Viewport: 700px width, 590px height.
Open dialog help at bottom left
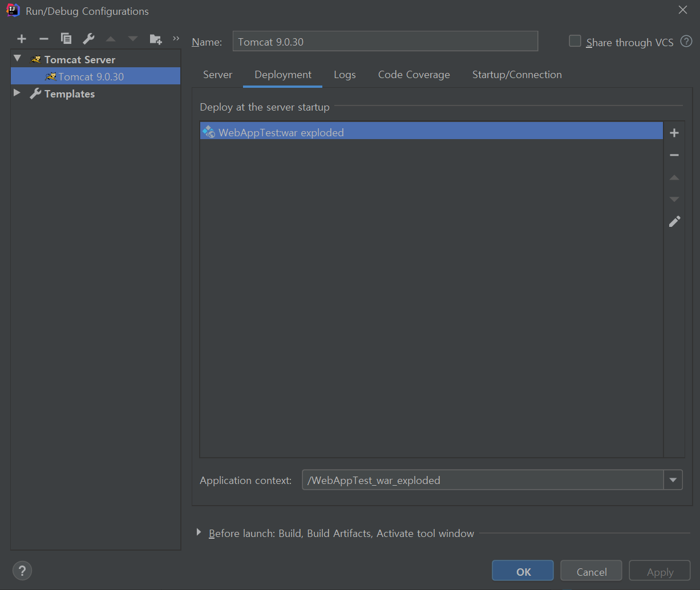(22, 571)
